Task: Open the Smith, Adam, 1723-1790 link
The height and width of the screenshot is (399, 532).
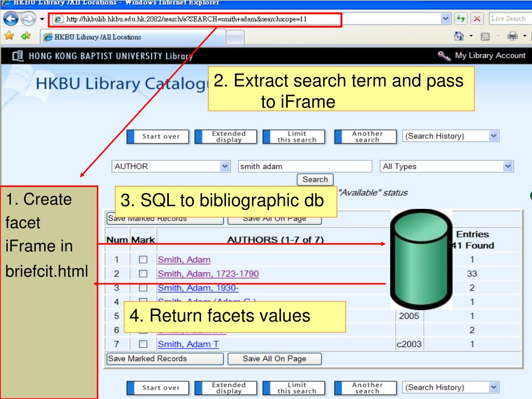Action: [208, 273]
